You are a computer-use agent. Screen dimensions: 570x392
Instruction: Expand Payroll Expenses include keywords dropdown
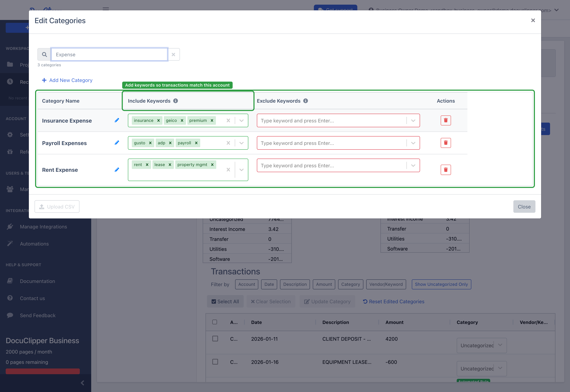[x=242, y=143]
